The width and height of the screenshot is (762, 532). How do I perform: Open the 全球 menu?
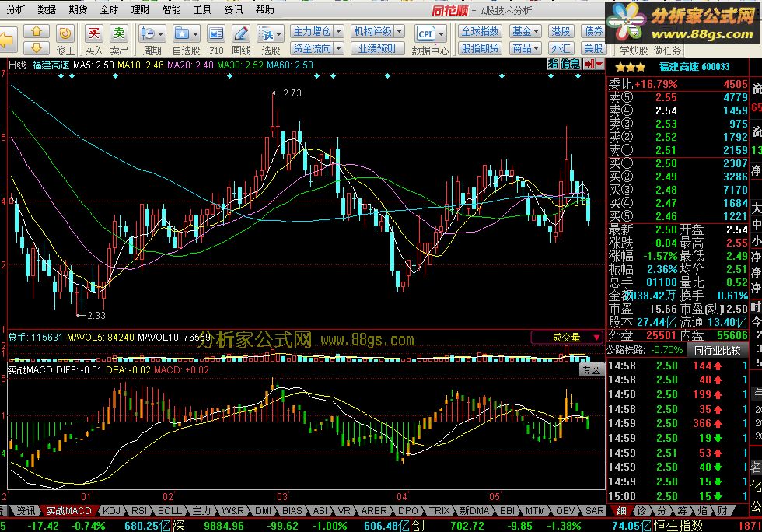(x=109, y=10)
